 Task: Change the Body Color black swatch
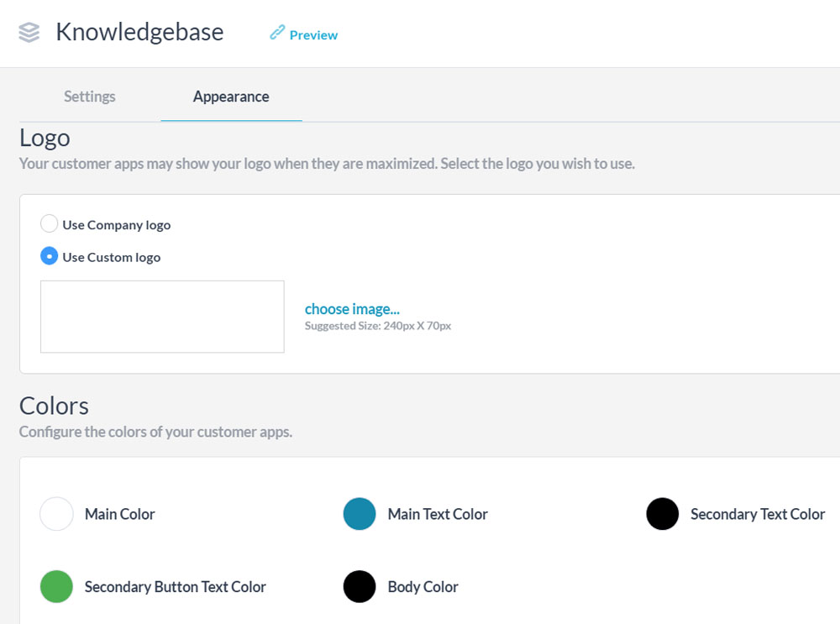360,586
